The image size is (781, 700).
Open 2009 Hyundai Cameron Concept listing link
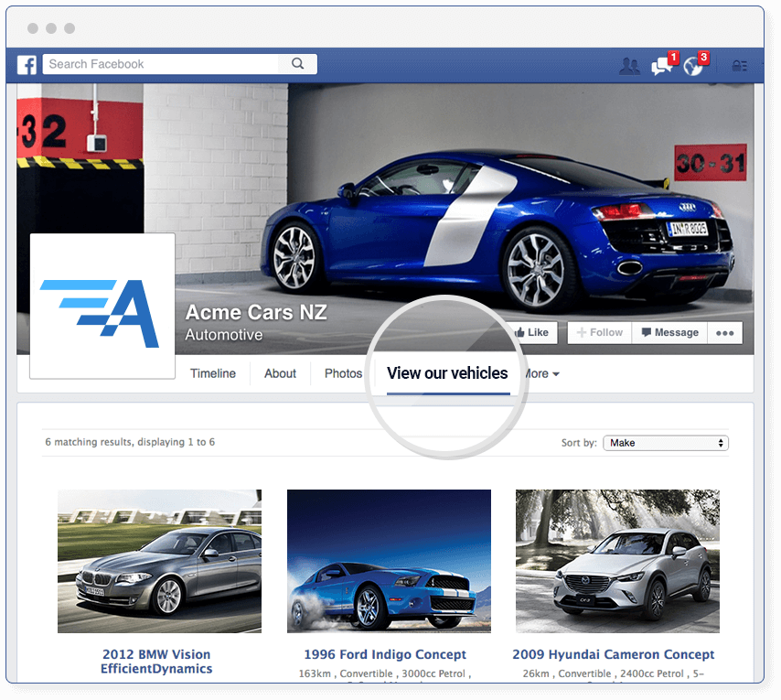pyautogui.click(x=614, y=654)
